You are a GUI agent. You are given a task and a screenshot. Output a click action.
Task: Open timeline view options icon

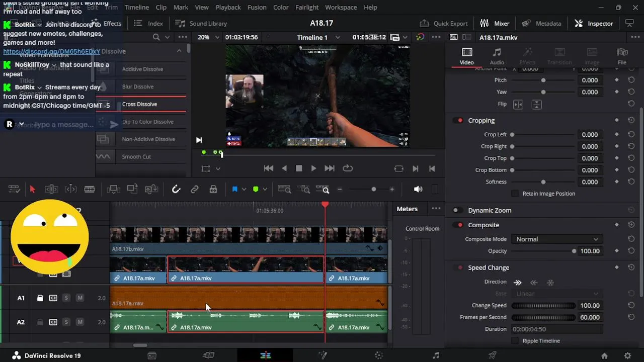[14, 190]
